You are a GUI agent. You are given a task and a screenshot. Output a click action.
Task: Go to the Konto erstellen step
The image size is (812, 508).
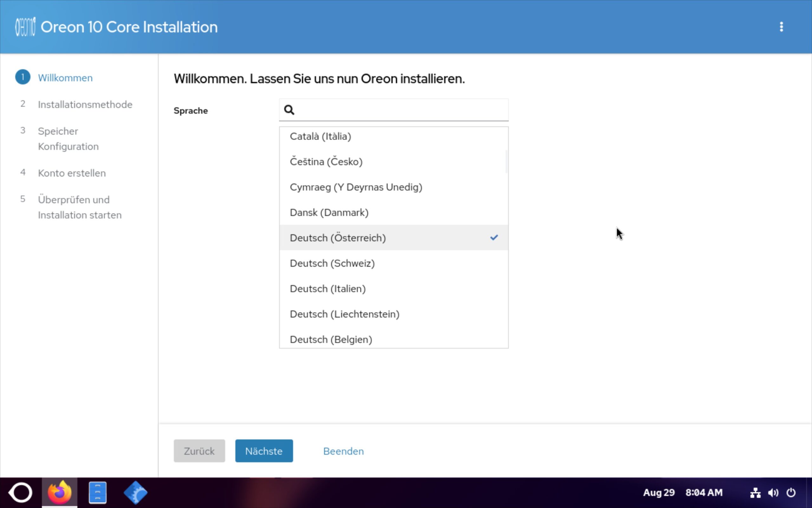pos(72,173)
